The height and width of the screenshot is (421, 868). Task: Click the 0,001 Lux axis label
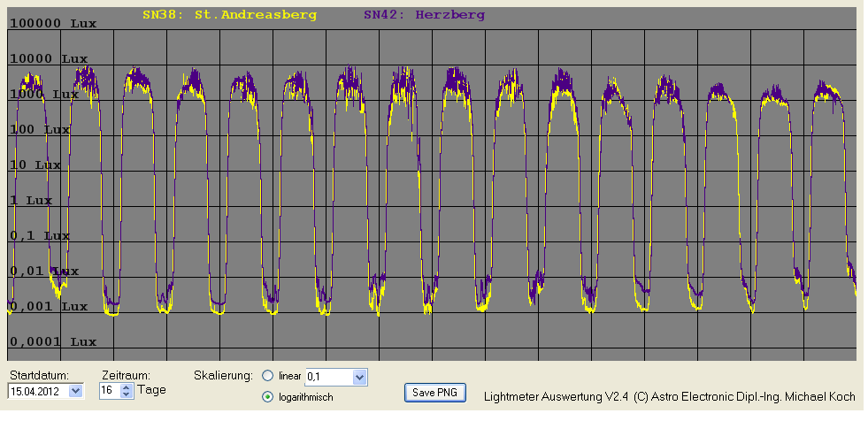click(49, 307)
